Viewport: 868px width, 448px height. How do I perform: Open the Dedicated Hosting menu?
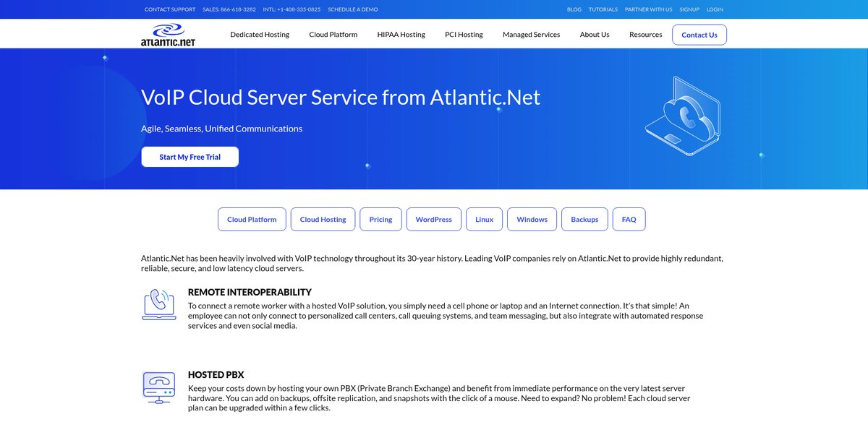pos(260,35)
